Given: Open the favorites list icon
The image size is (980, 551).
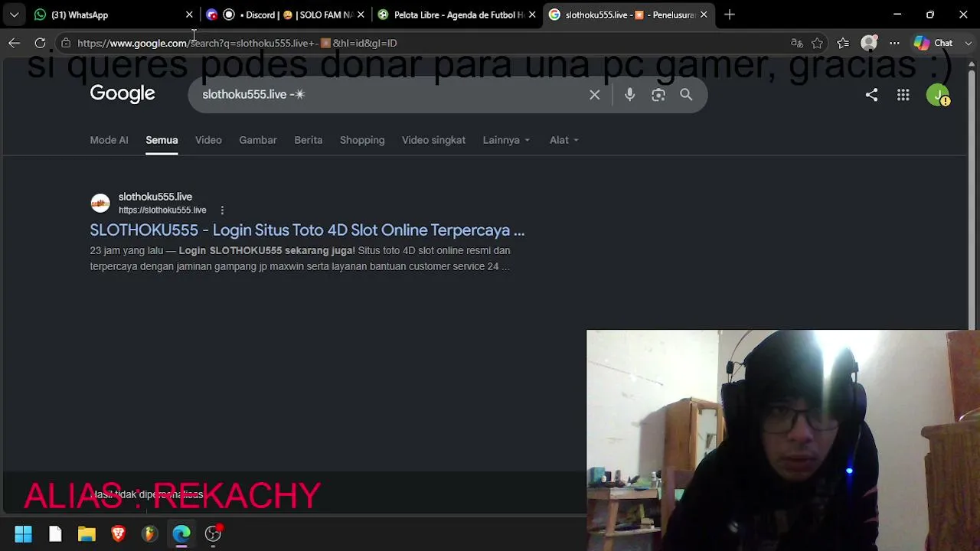Looking at the screenshot, I should pyautogui.click(x=843, y=43).
